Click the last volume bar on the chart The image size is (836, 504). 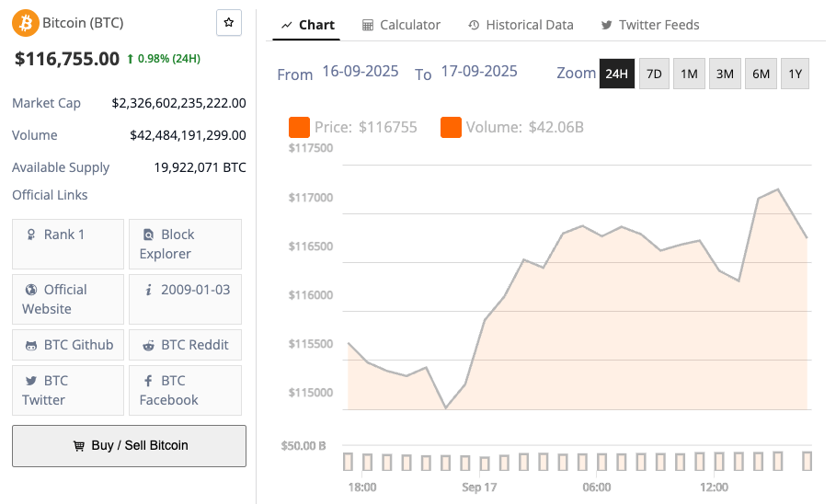point(807,462)
